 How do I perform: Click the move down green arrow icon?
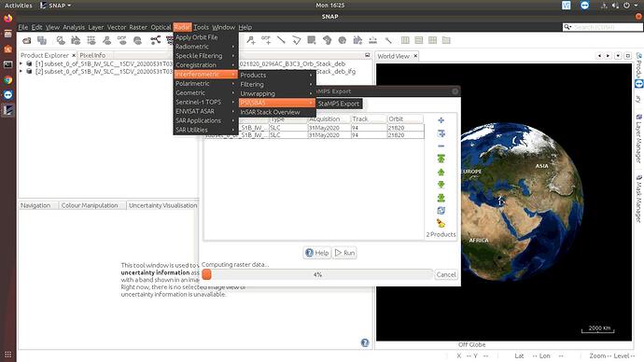(x=441, y=185)
